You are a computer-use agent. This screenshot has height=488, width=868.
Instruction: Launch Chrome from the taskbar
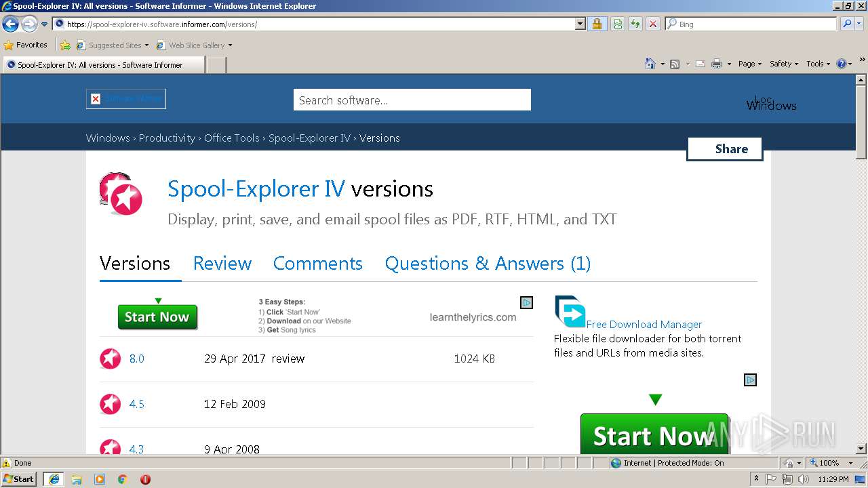pos(123,479)
